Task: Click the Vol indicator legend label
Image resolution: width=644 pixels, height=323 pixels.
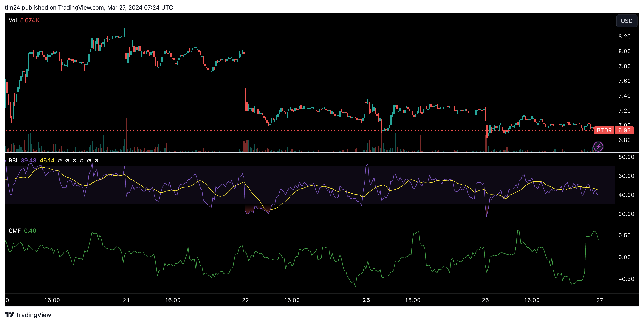Action: coord(13,20)
